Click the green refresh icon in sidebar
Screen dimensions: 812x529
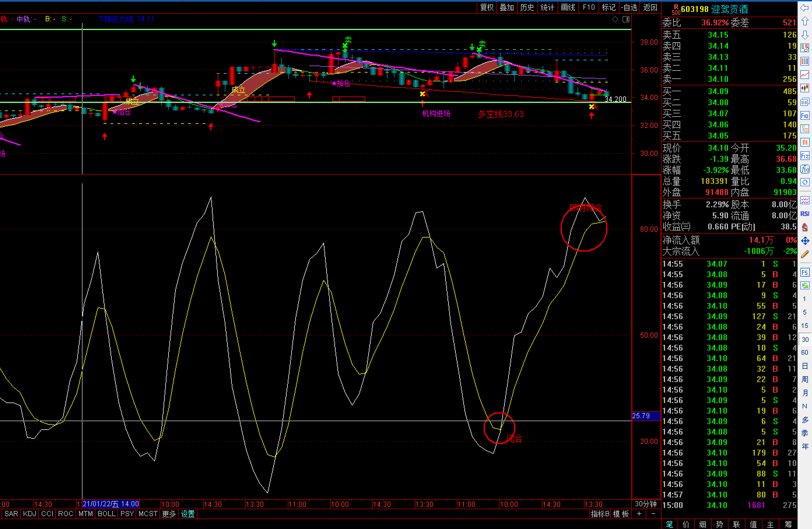point(804,285)
